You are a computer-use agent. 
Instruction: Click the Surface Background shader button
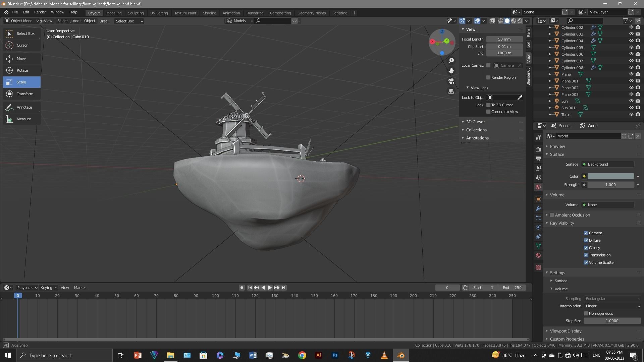point(608,164)
